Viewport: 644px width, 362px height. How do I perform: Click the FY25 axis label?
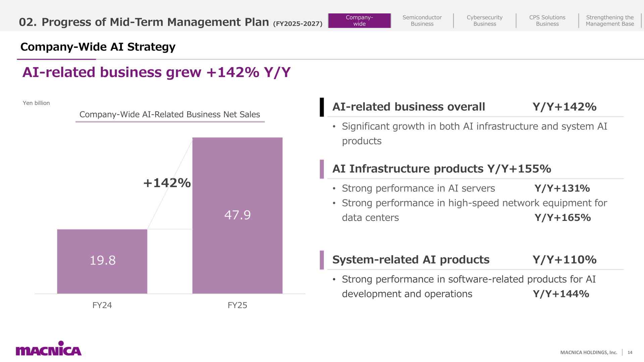(237, 305)
